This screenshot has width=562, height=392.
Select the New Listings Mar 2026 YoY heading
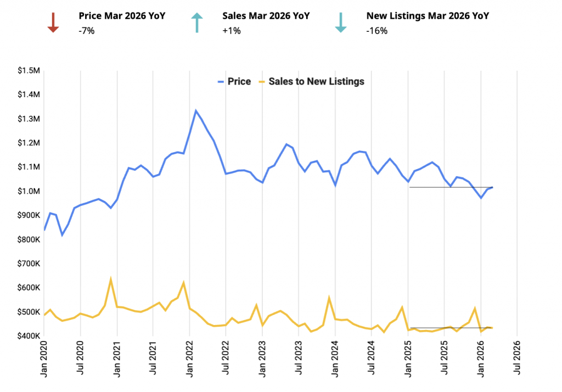coord(427,16)
